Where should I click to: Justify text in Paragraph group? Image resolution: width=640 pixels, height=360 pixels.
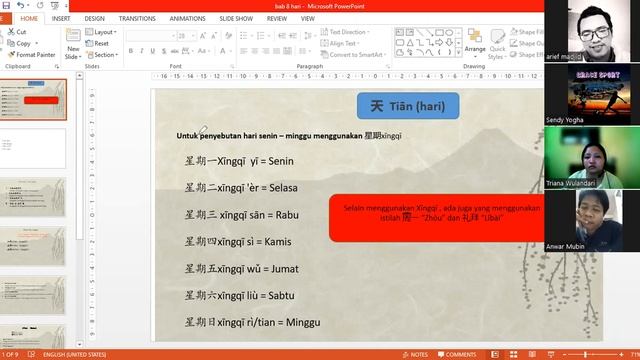pos(277,51)
